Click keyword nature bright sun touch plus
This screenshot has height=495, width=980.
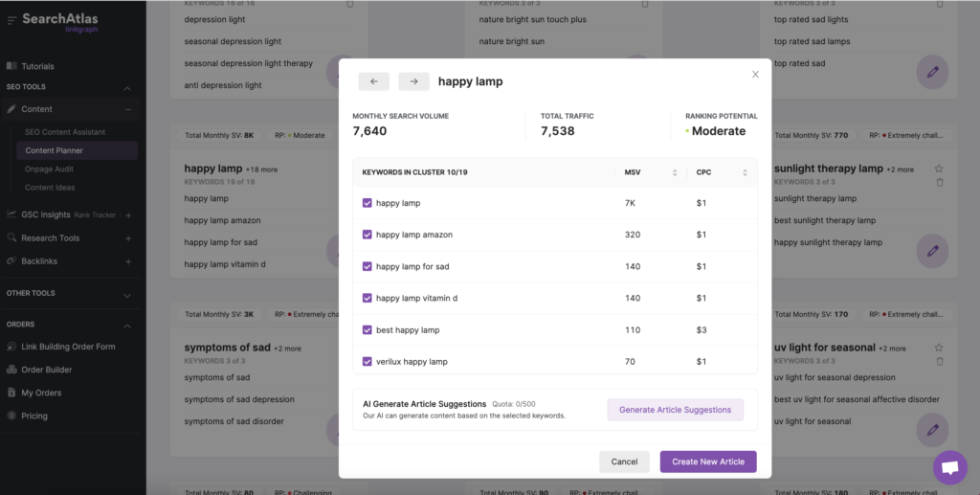tap(532, 19)
